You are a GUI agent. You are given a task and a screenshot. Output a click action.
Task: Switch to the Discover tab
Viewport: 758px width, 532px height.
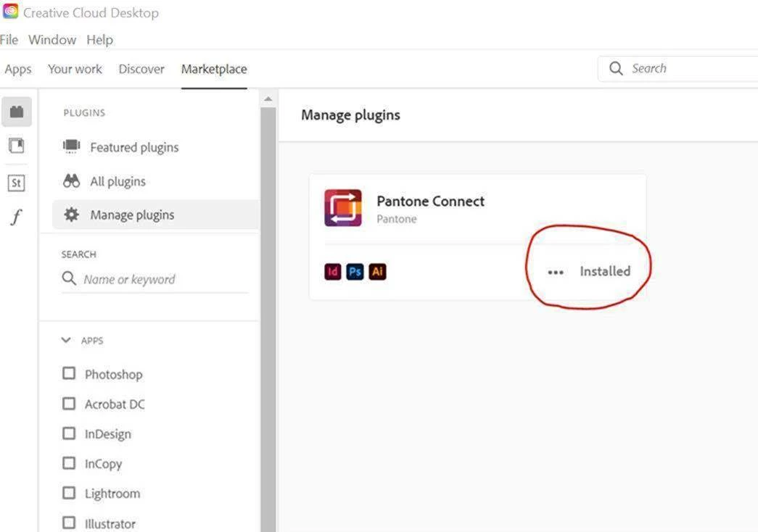(x=141, y=69)
